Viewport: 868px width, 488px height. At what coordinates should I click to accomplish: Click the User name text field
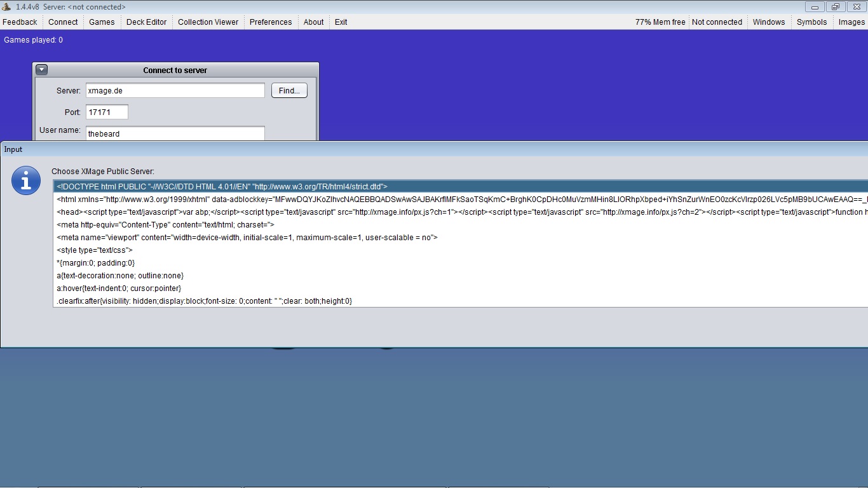(175, 133)
